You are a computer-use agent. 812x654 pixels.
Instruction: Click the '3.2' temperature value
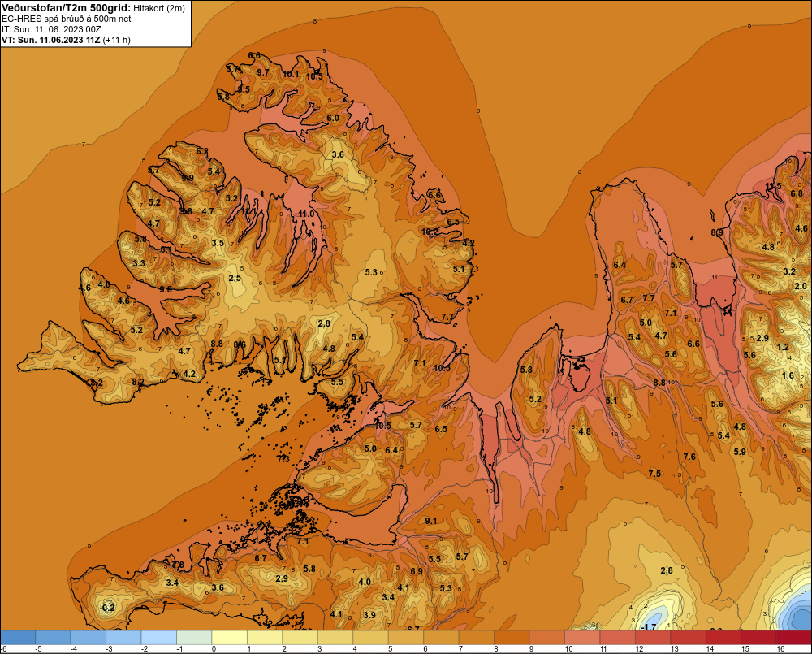[788, 271]
